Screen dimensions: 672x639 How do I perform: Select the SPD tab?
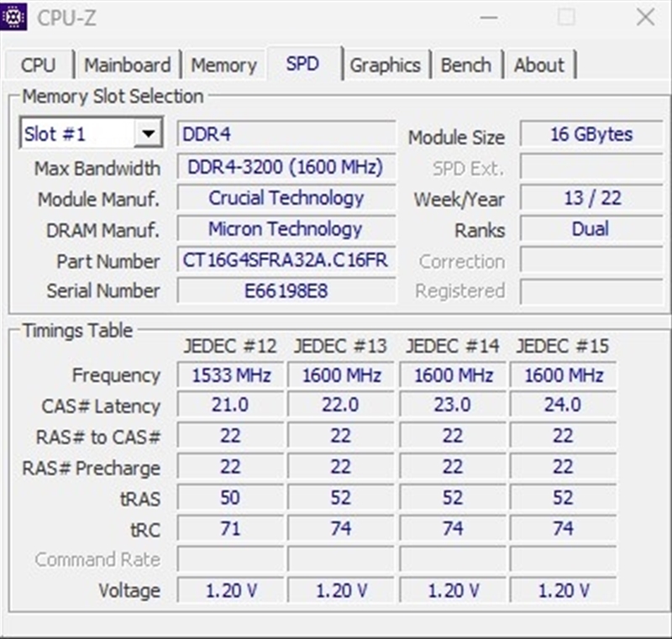click(302, 64)
